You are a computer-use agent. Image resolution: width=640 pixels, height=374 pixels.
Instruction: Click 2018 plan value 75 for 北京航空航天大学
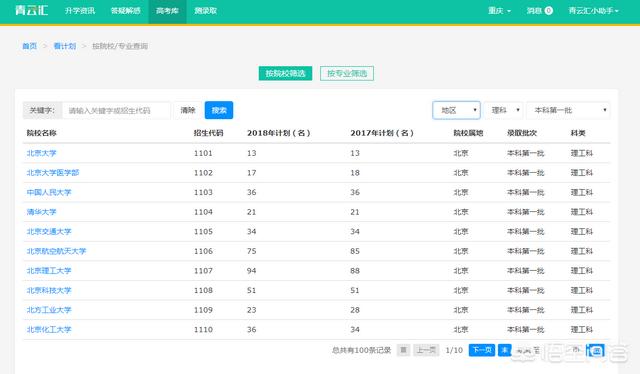click(x=251, y=251)
